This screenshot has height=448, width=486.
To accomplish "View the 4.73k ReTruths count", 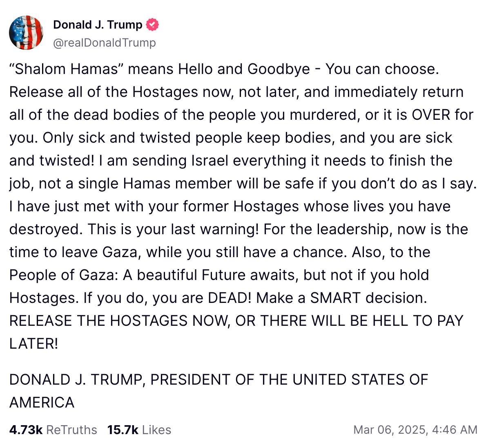I will (53, 430).
